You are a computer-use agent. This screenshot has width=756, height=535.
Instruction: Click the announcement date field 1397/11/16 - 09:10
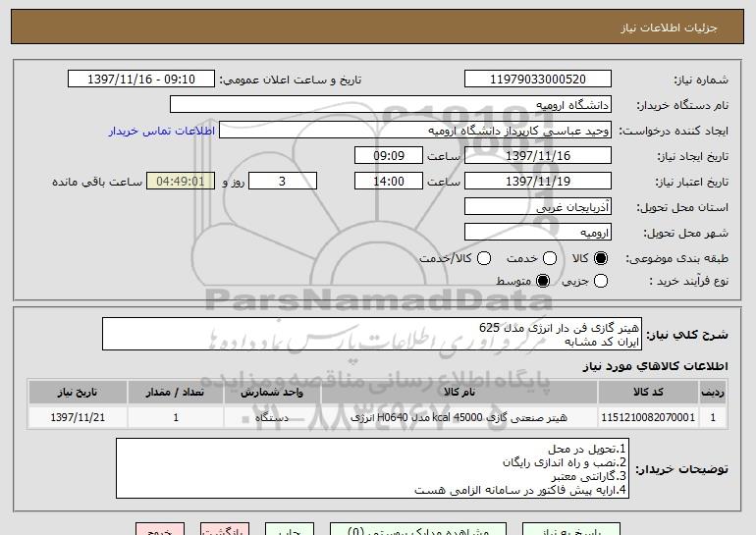tap(141, 80)
